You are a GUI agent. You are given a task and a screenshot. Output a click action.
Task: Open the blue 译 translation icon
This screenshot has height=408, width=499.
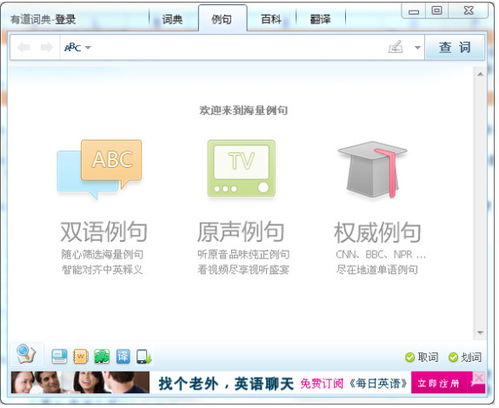[x=123, y=357]
